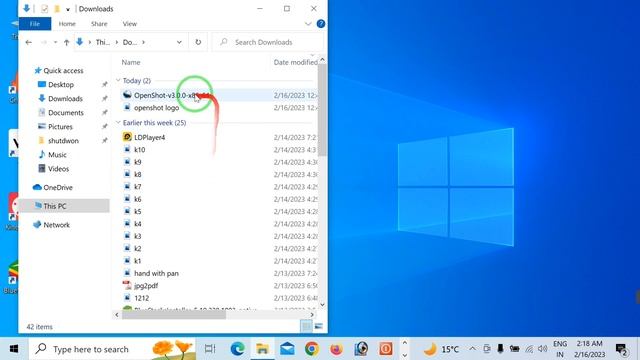The height and width of the screenshot is (360, 640).
Task: Open OneDrive in navigation pane
Action: (x=58, y=187)
